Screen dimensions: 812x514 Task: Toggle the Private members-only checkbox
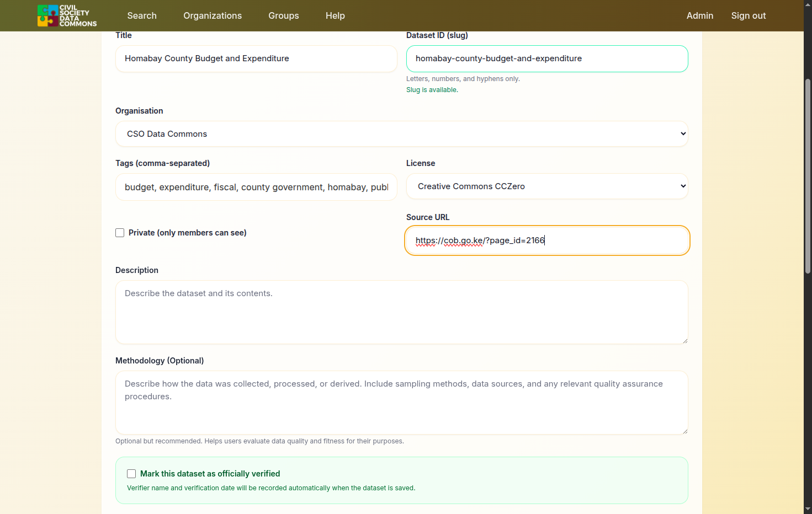point(120,233)
